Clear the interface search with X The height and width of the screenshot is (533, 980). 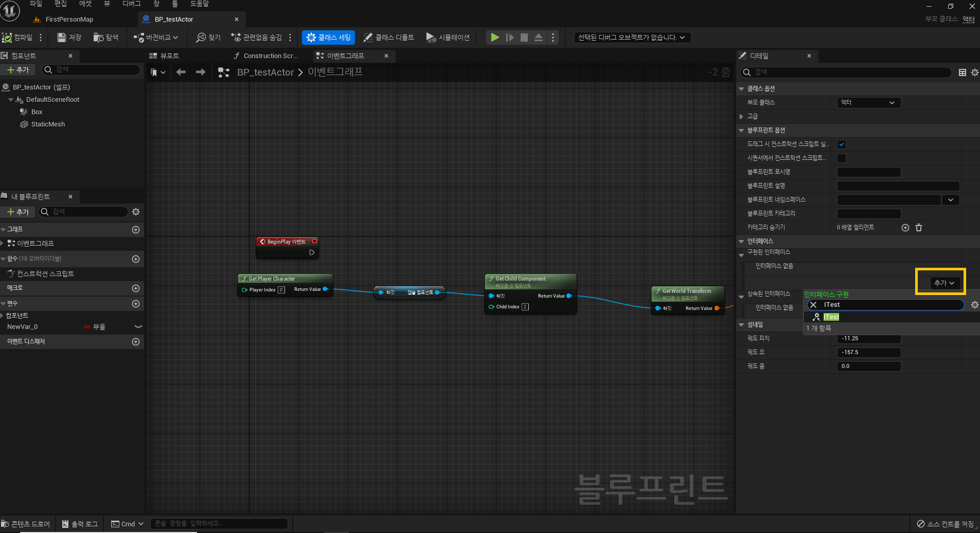[813, 305]
